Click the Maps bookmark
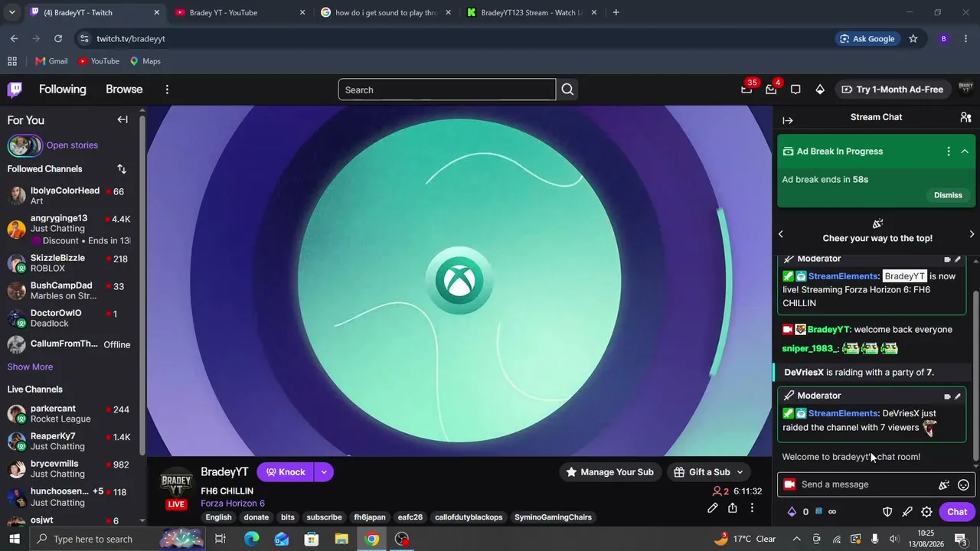This screenshot has width=980, height=551. [145, 61]
